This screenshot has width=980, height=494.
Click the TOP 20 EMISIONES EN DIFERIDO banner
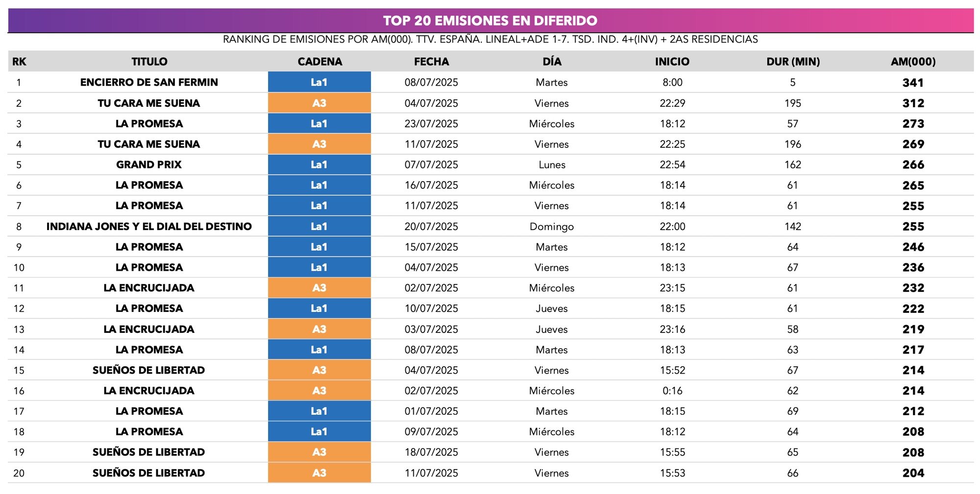pyautogui.click(x=490, y=21)
